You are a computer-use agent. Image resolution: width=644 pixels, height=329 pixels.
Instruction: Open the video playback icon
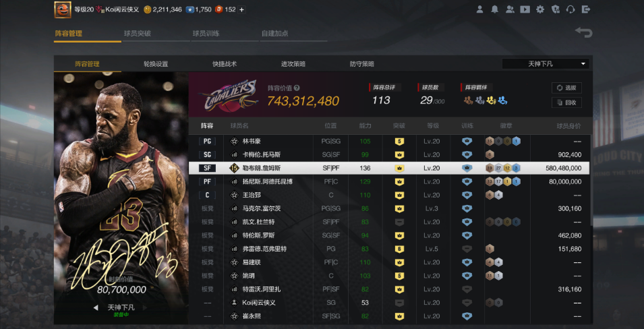(x=525, y=9)
